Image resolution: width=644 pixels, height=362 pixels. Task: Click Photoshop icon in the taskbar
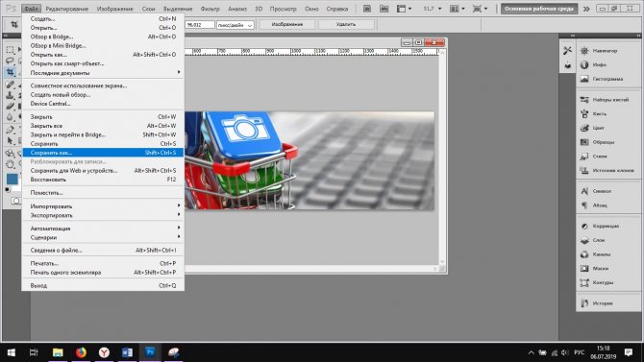point(150,352)
